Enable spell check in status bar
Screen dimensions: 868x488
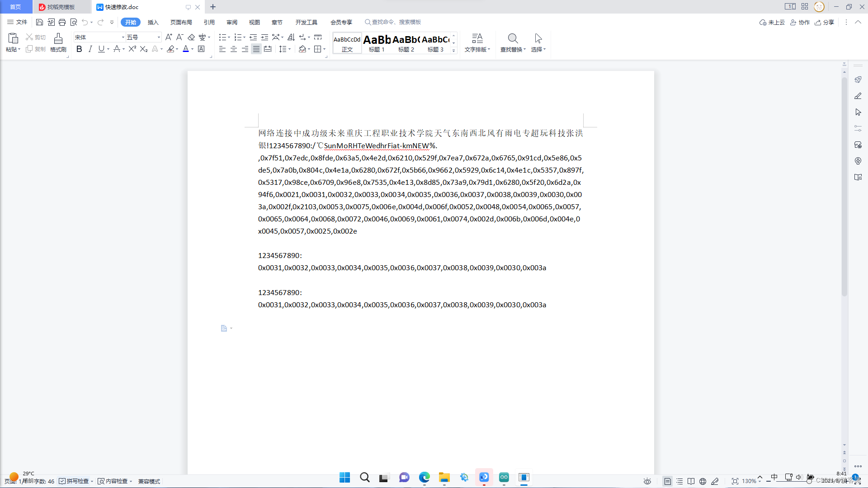(76, 481)
